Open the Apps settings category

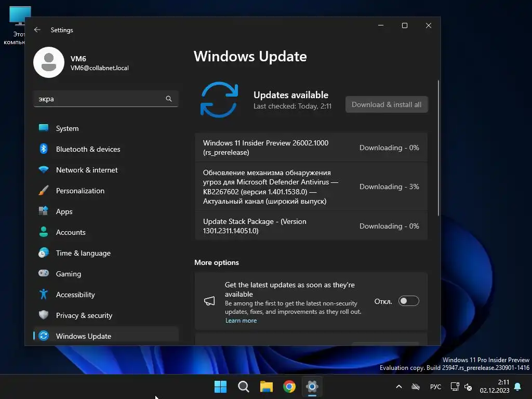[106, 211]
